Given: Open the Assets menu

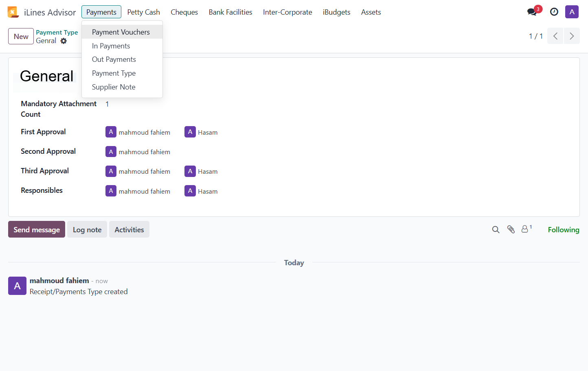Looking at the screenshot, I should click(371, 12).
